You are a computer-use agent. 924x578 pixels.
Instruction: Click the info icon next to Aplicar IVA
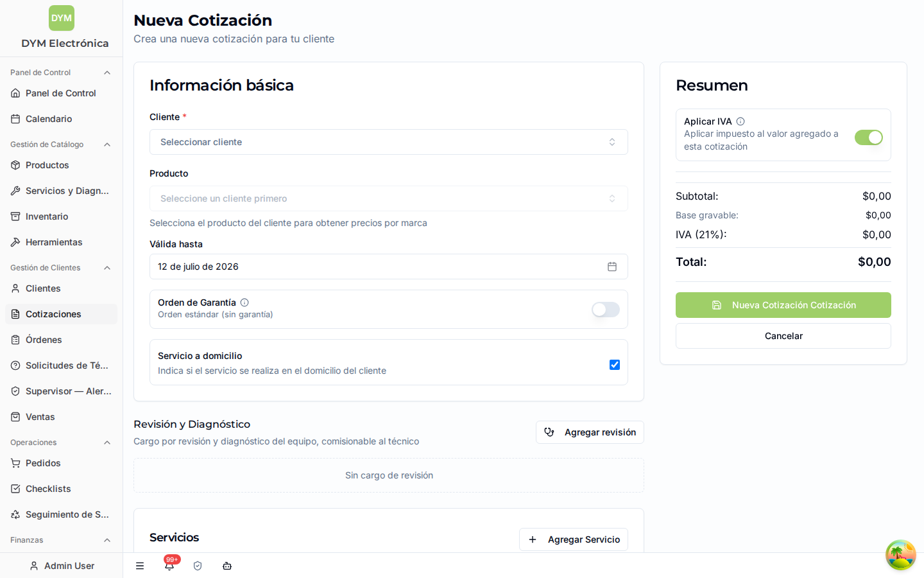(x=740, y=121)
